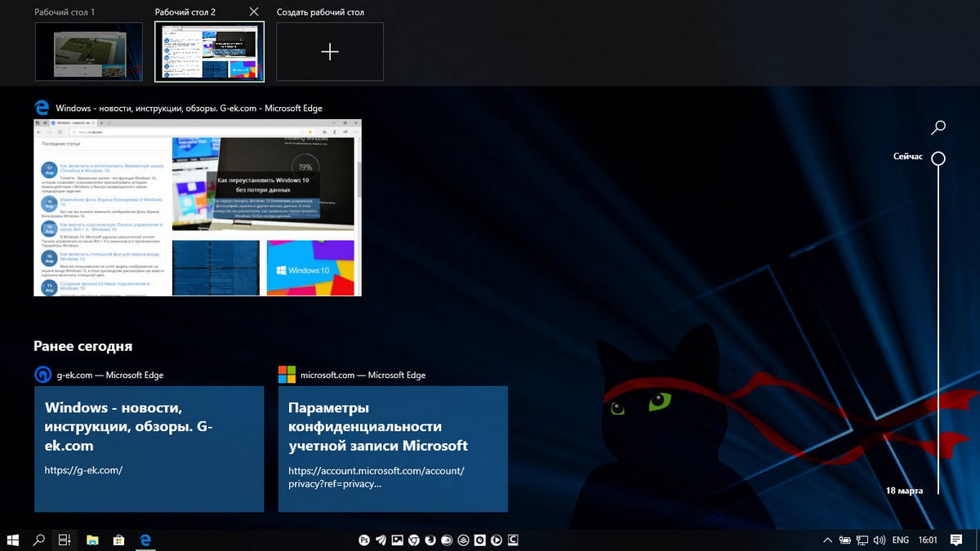Screen dimensions: 980x551
Task: Switch to Рабочий стол 1 thumbnail
Action: [89, 51]
